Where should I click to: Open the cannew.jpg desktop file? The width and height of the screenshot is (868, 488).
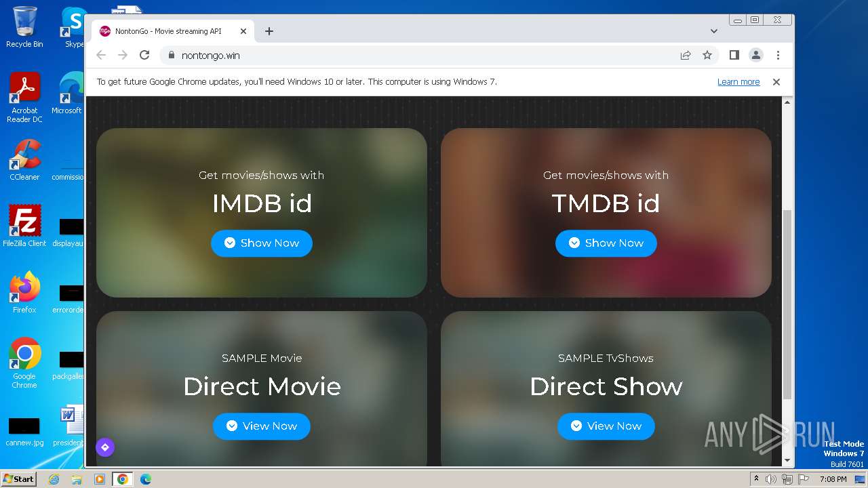pyautogui.click(x=24, y=432)
